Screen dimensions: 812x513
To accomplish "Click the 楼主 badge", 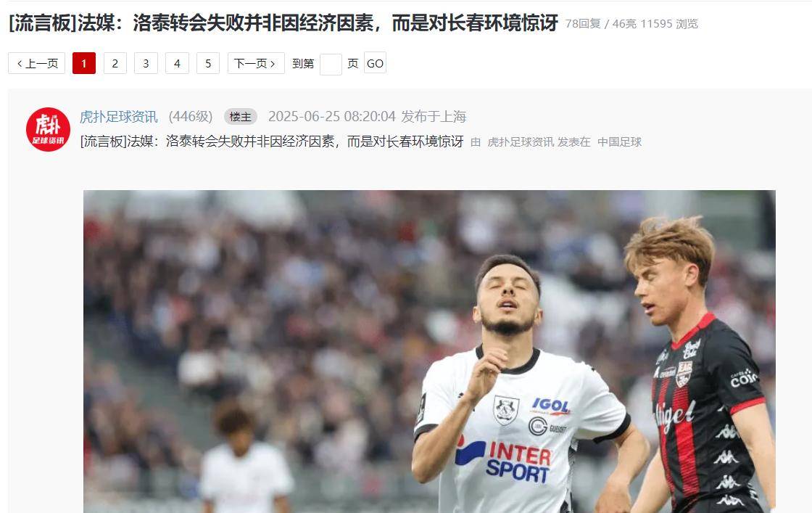I will coord(240,117).
